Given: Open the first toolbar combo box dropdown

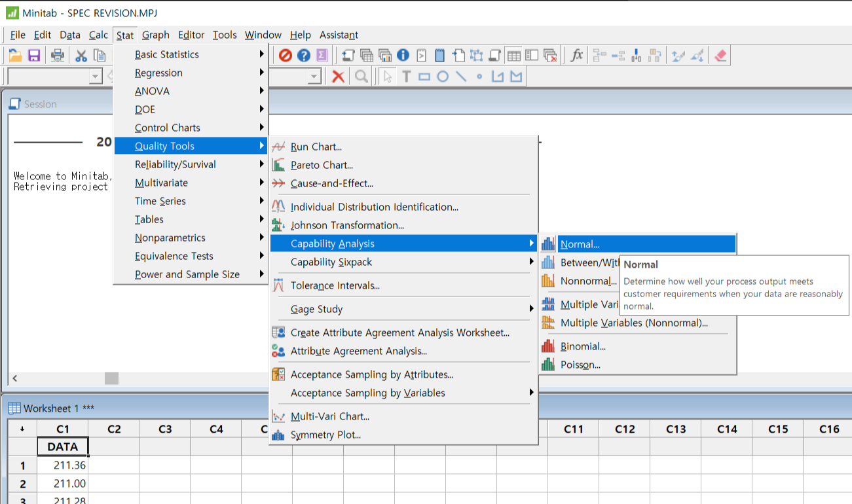Looking at the screenshot, I should click(x=96, y=77).
